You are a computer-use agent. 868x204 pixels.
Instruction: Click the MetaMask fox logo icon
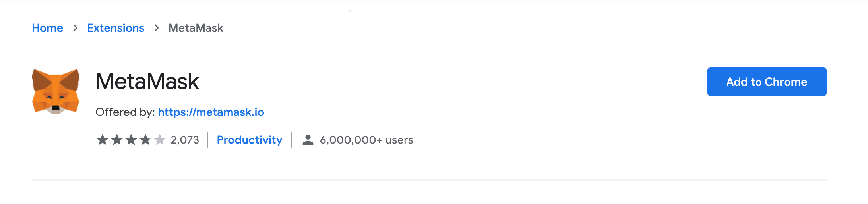[56, 91]
